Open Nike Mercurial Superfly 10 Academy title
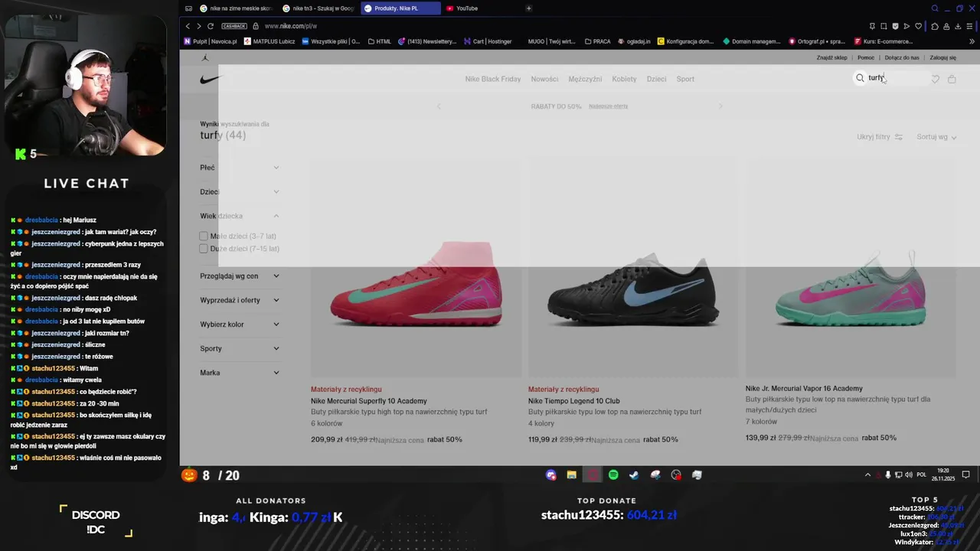The image size is (980, 551). (x=369, y=401)
